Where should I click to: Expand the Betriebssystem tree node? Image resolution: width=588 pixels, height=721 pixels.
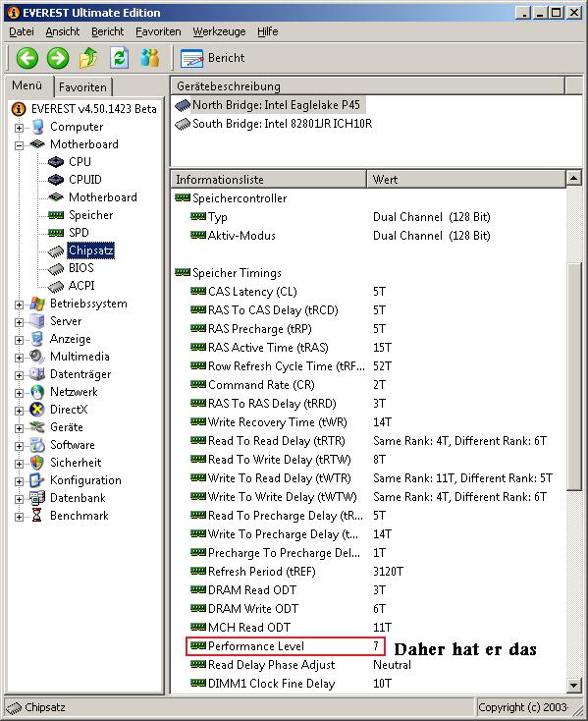pyautogui.click(x=19, y=305)
